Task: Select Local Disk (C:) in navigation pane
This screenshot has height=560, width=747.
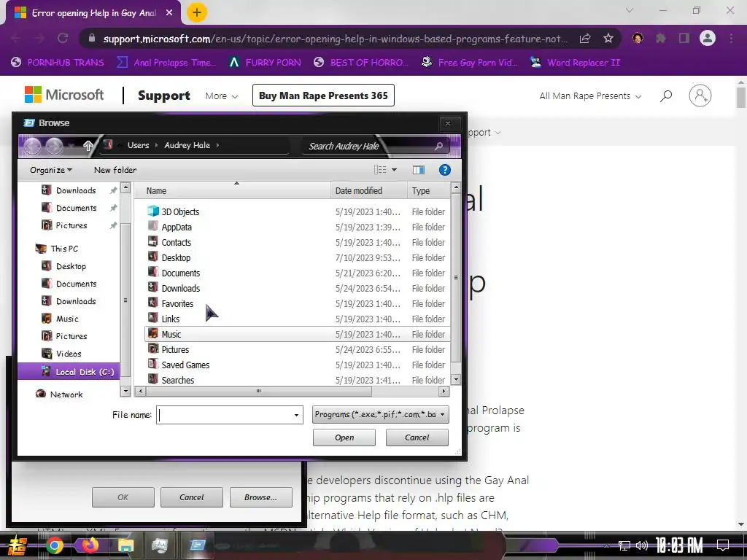Action: coord(69,372)
